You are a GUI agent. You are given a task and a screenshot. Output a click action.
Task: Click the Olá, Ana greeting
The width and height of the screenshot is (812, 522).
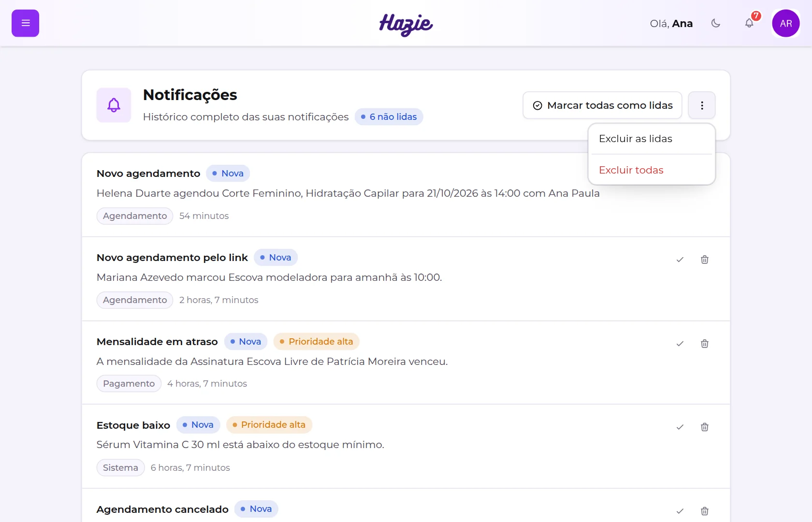(671, 24)
